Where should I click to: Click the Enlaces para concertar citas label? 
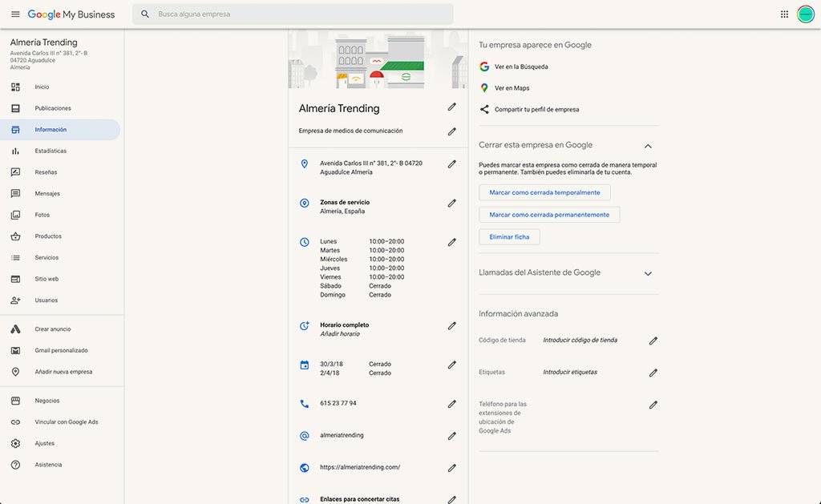360,499
